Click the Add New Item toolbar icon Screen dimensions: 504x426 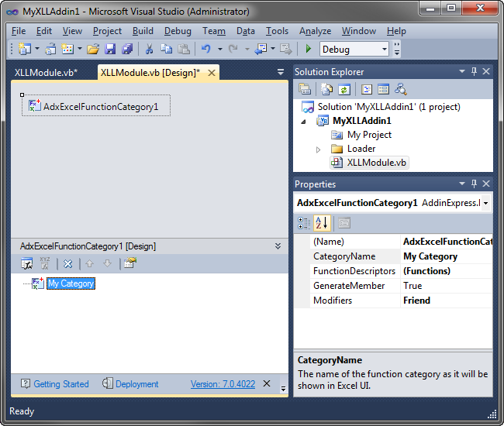[67, 49]
